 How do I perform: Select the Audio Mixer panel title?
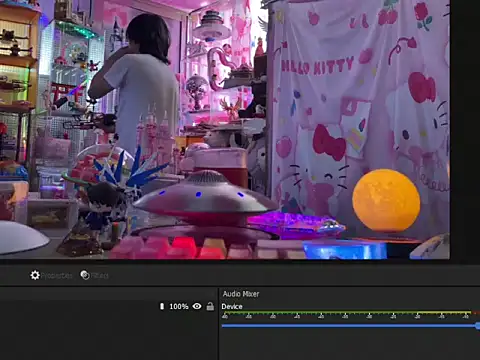(x=241, y=294)
